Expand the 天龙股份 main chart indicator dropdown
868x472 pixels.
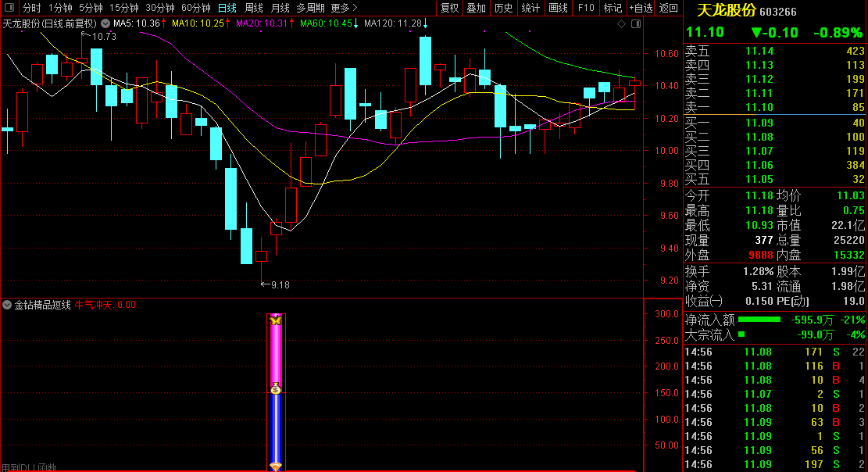105,23
